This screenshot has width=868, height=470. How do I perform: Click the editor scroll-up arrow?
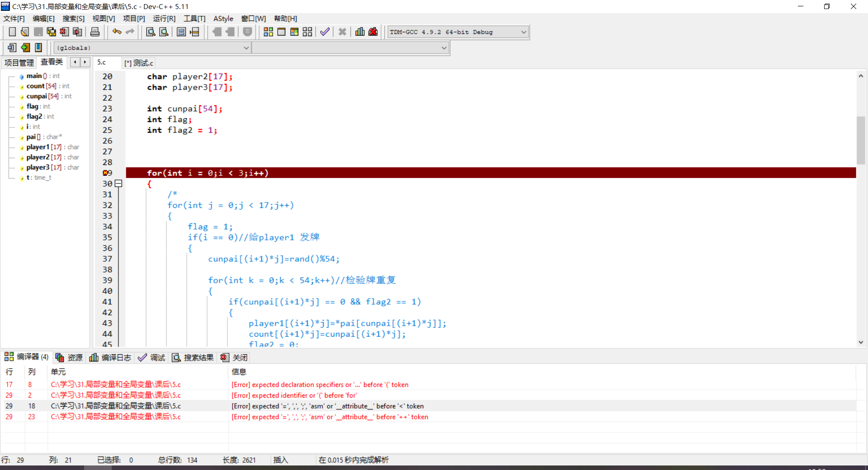pos(861,76)
